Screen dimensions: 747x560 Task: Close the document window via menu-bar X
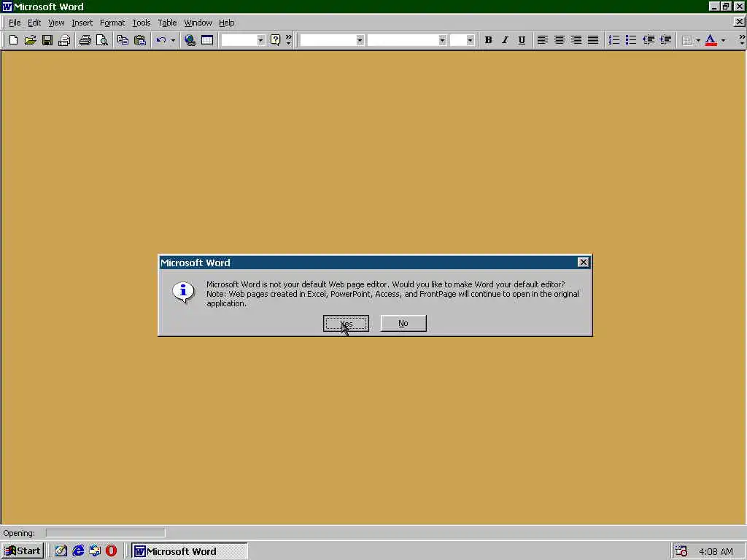click(x=739, y=21)
